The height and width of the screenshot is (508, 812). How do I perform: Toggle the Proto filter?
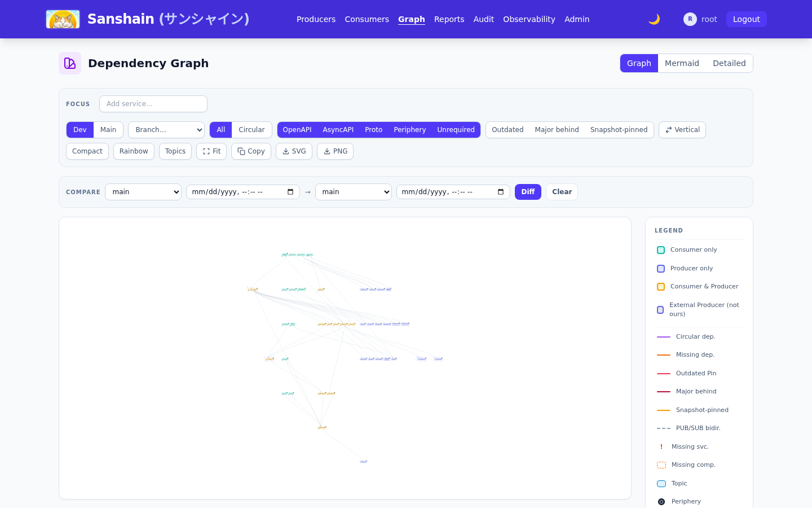pyautogui.click(x=373, y=130)
